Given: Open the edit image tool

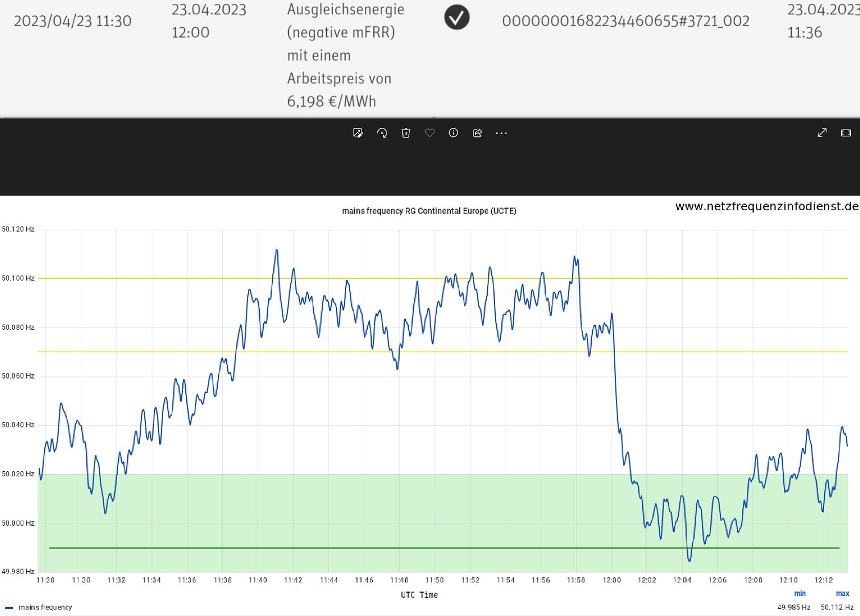Looking at the screenshot, I should (x=358, y=133).
